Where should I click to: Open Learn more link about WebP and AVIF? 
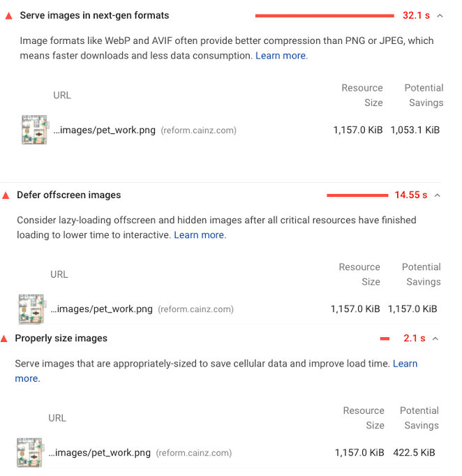[281, 56]
